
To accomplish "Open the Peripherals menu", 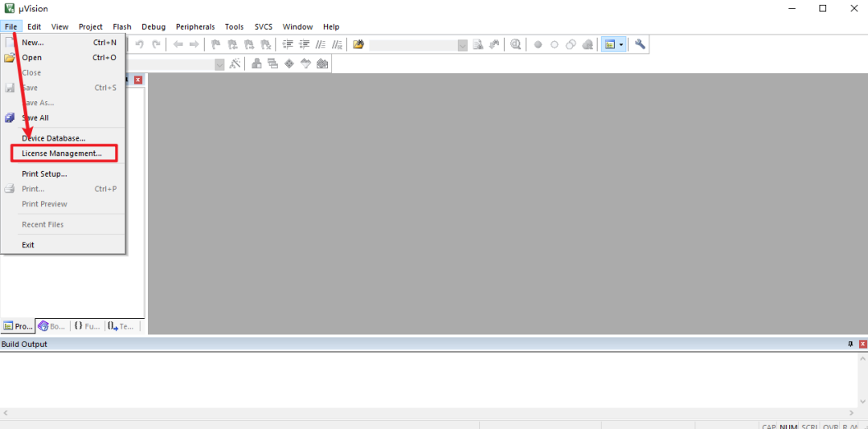I will (195, 27).
